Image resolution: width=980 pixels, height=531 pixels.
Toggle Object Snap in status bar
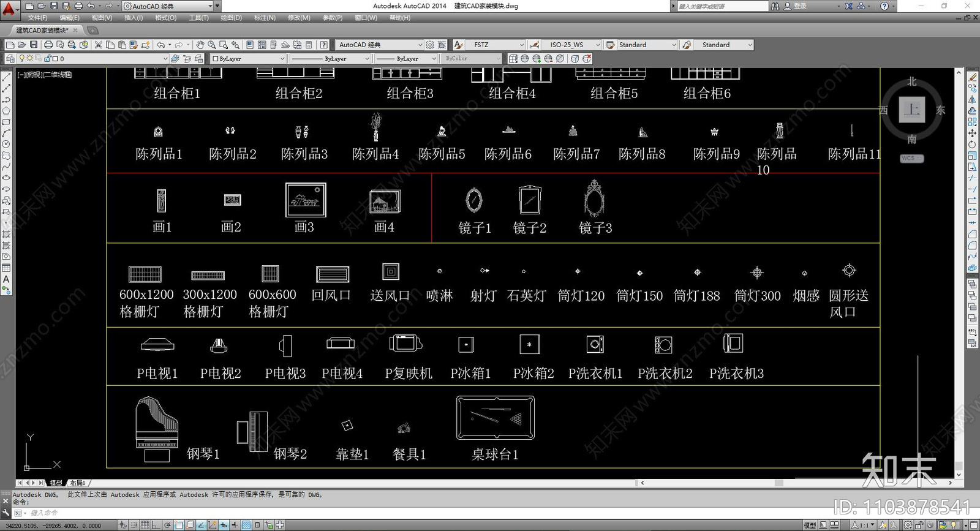(x=179, y=525)
